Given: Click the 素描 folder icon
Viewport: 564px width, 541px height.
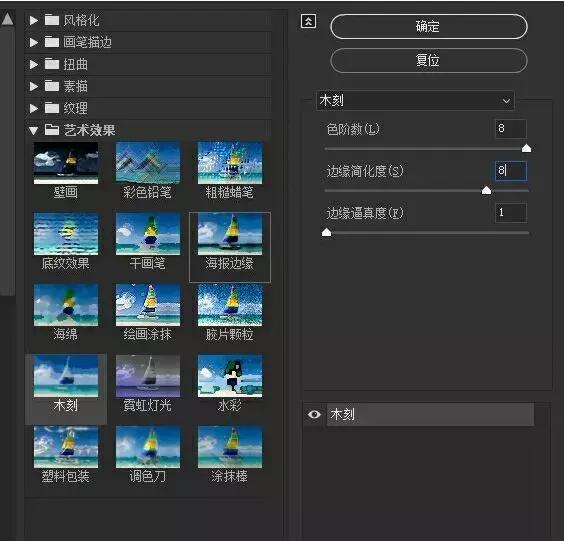Looking at the screenshot, I should pyautogui.click(x=52, y=86).
